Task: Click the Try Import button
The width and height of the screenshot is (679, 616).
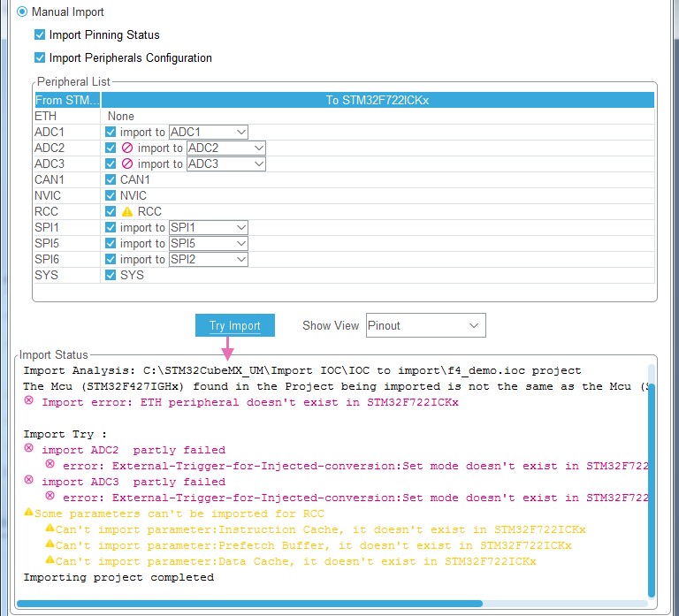Action: coord(234,325)
